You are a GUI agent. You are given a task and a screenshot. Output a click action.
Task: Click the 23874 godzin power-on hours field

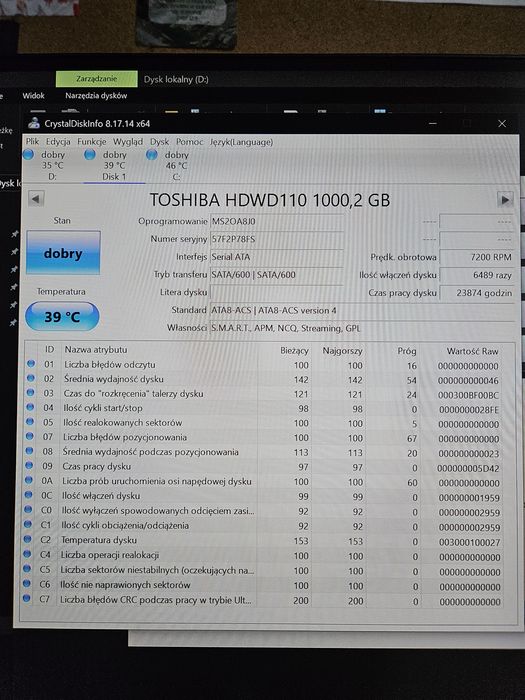click(x=476, y=293)
